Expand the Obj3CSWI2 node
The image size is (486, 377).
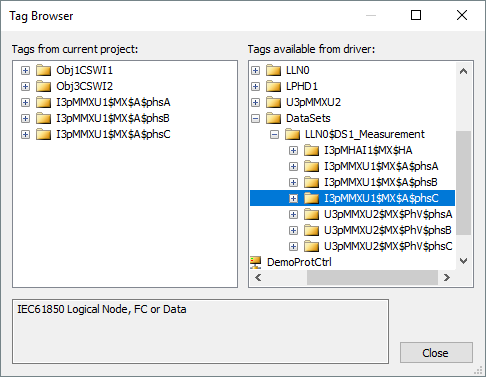[x=25, y=87]
